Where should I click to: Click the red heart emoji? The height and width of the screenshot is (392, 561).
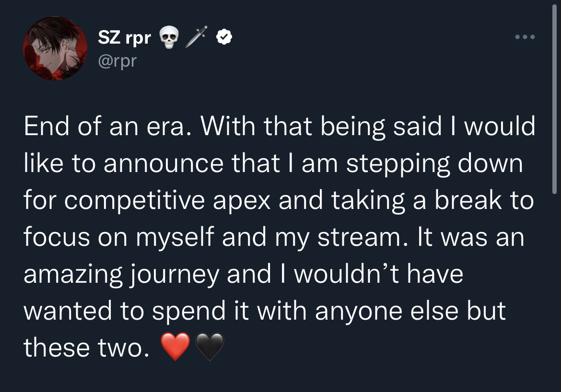coord(176,347)
